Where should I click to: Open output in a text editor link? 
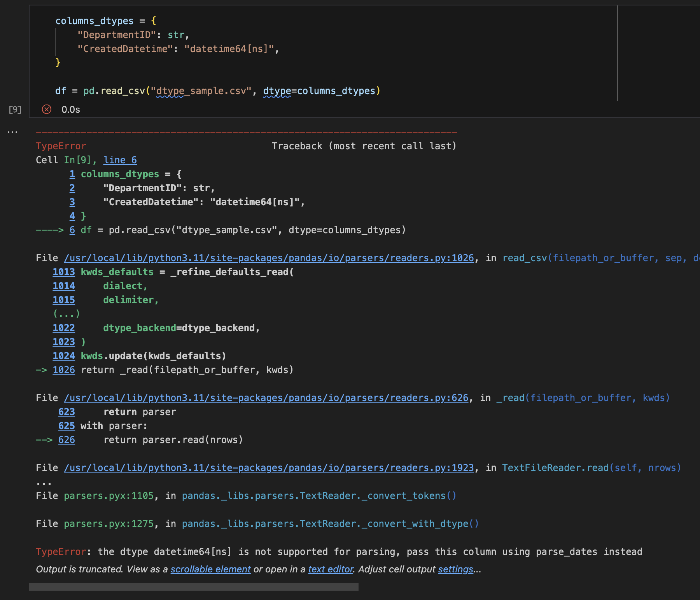[331, 569]
